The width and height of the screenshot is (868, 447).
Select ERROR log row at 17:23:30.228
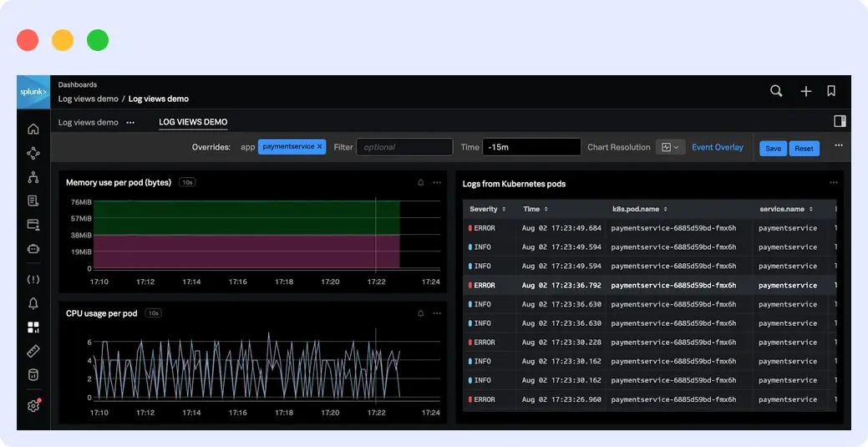pyautogui.click(x=649, y=343)
